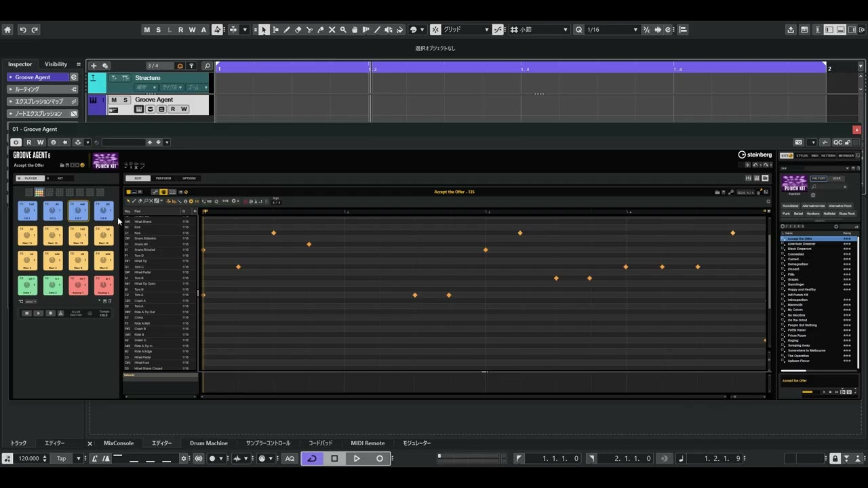Open the Structure track サイクル dropdown
This screenshot has height=488, width=868.
pos(171,87)
